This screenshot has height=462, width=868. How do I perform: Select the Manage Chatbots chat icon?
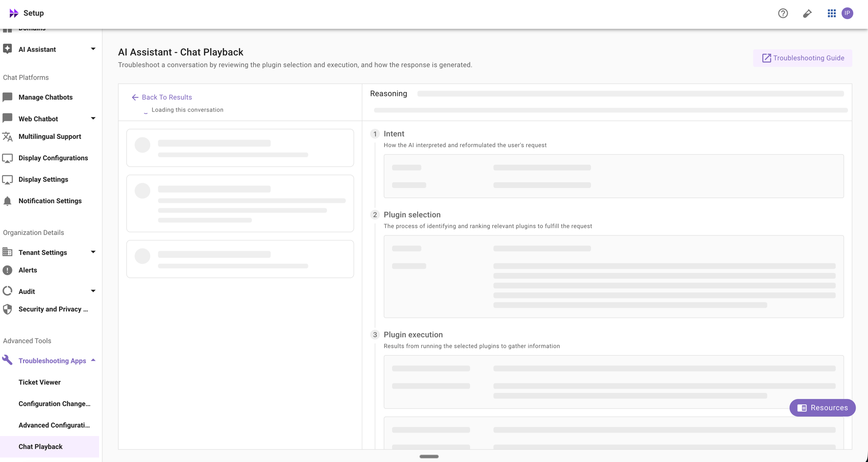(x=7, y=97)
